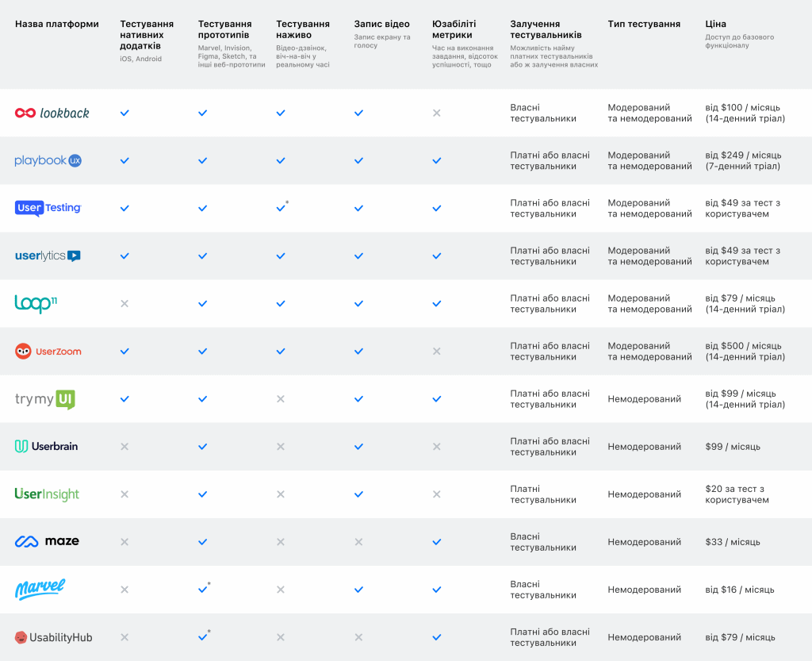Click the "Запис відео" column header

381,24
